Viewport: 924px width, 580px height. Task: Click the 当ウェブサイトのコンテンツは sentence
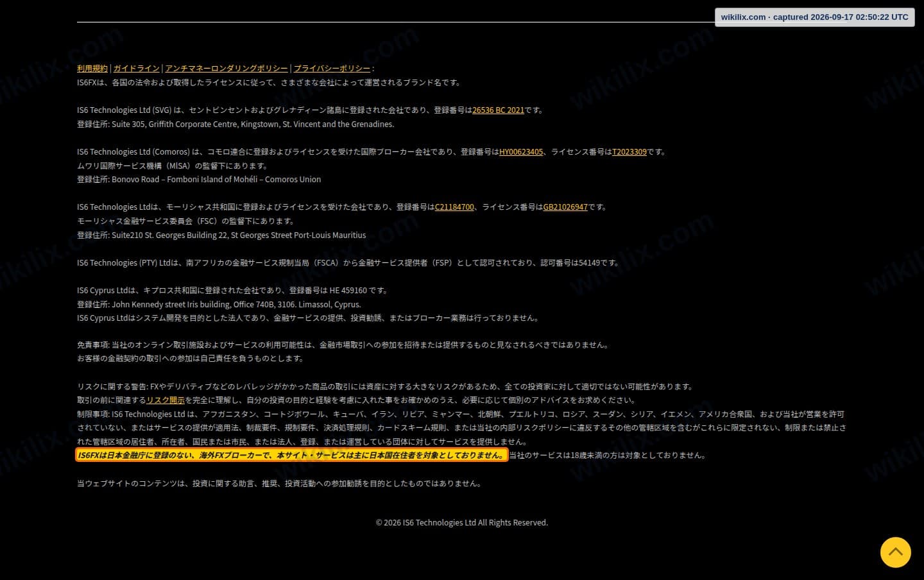279,484
